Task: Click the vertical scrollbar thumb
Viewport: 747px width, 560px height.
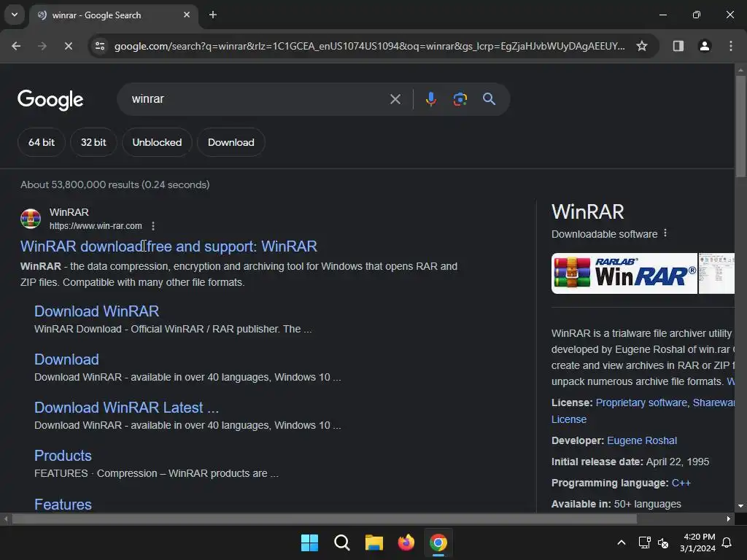Action: click(740, 126)
